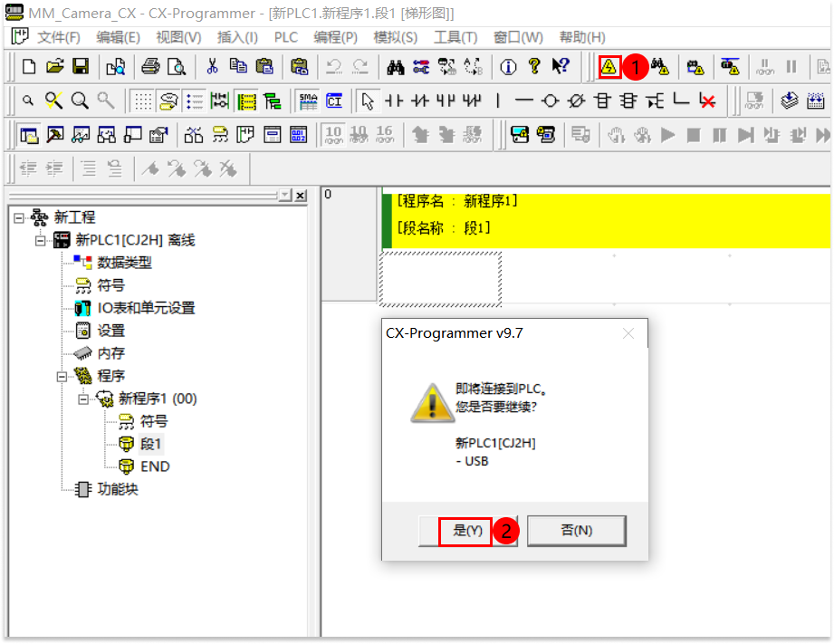The image size is (834, 644).
Task: Click the Print toolbar icon
Action: click(150, 67)
